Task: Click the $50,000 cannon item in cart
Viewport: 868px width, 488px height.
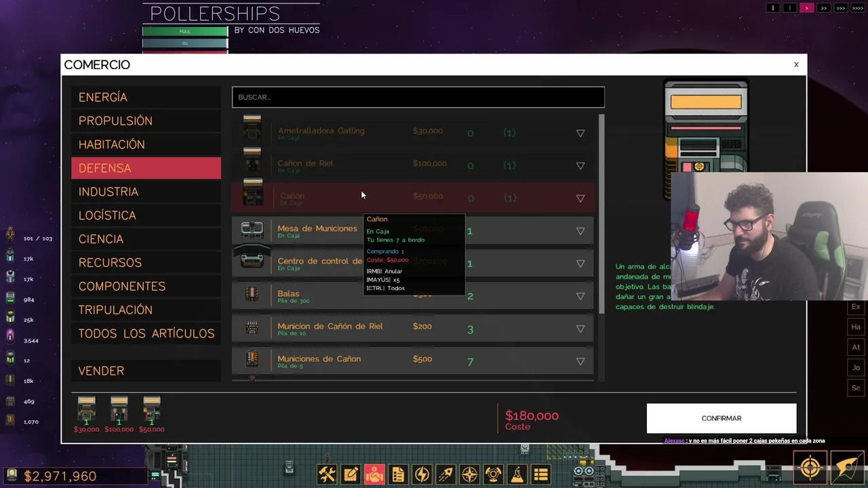Action: pyautogui.click(x=151, y=414)
